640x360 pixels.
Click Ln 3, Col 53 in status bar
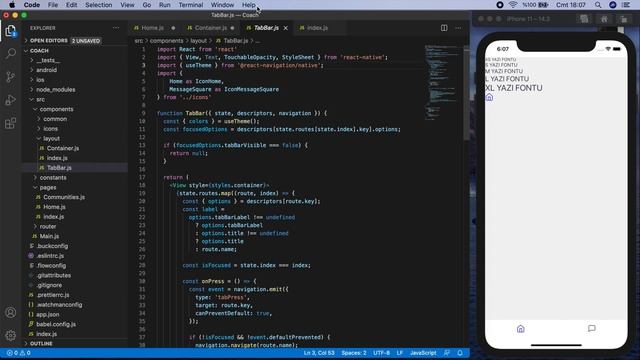319,353
